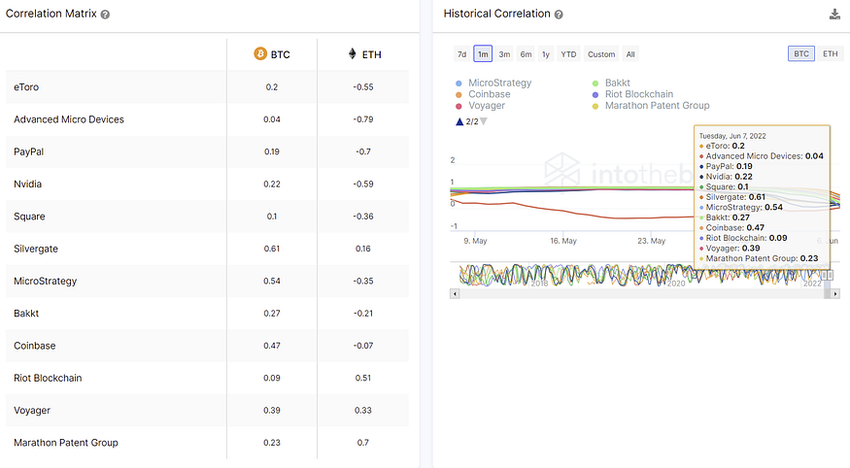
Task: Click Coinbase ETH value -0.07
Action: coord(363,345)
